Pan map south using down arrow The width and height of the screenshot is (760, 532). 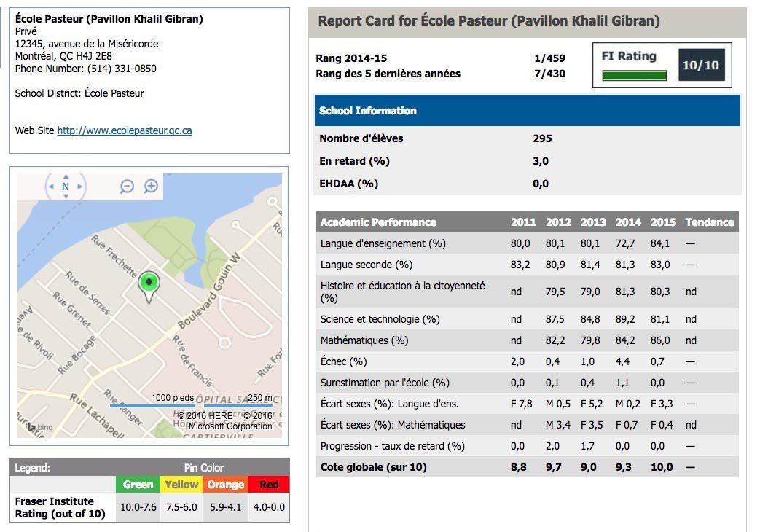point(66,197)
